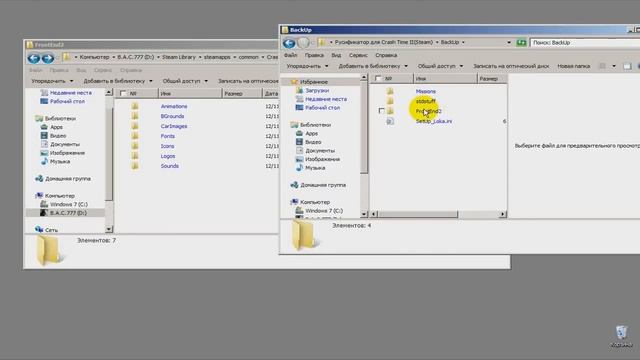
Task: Click the change view icon in BackUp toolbar
Action: pos(602,66)
